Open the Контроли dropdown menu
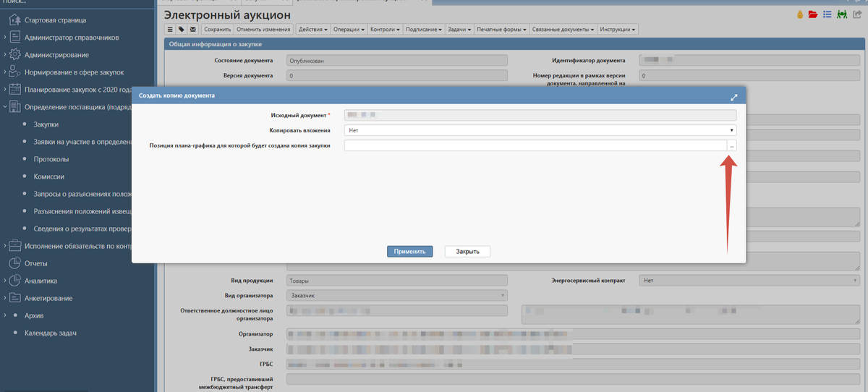This screenshot has width=868, height=392. tap(385, 30)
